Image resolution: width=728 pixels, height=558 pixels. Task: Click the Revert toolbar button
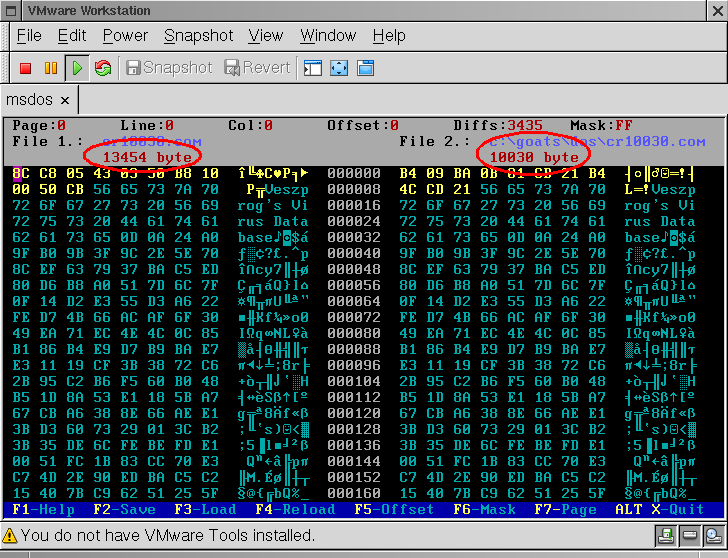point(258,68)
